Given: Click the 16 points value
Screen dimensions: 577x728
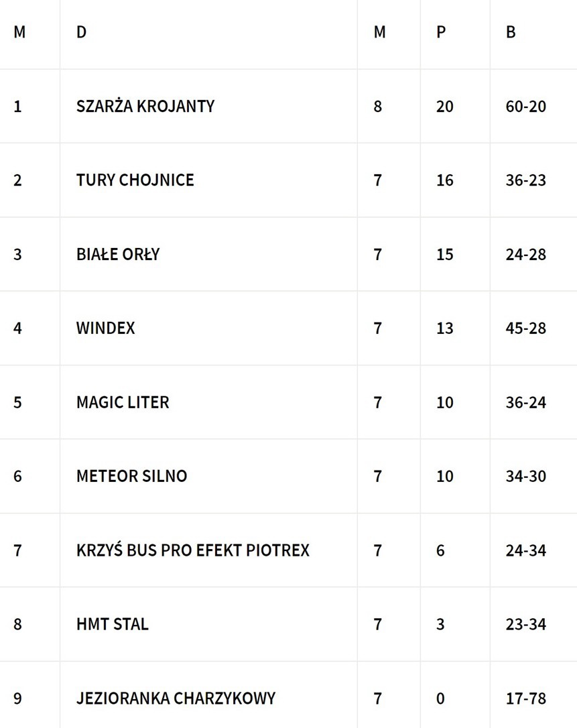Looking at the screenshot, I should point(445,180).
